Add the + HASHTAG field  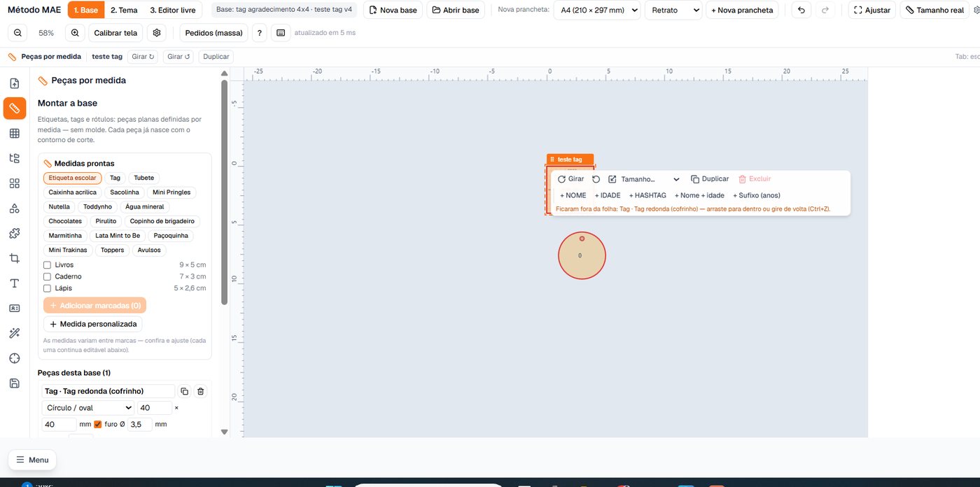(x=647, y=195)
